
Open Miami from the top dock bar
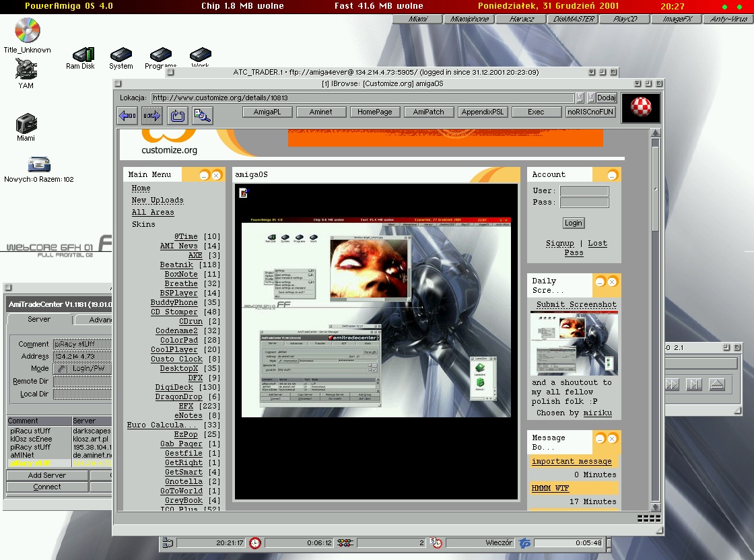click(x=418, y=20)
